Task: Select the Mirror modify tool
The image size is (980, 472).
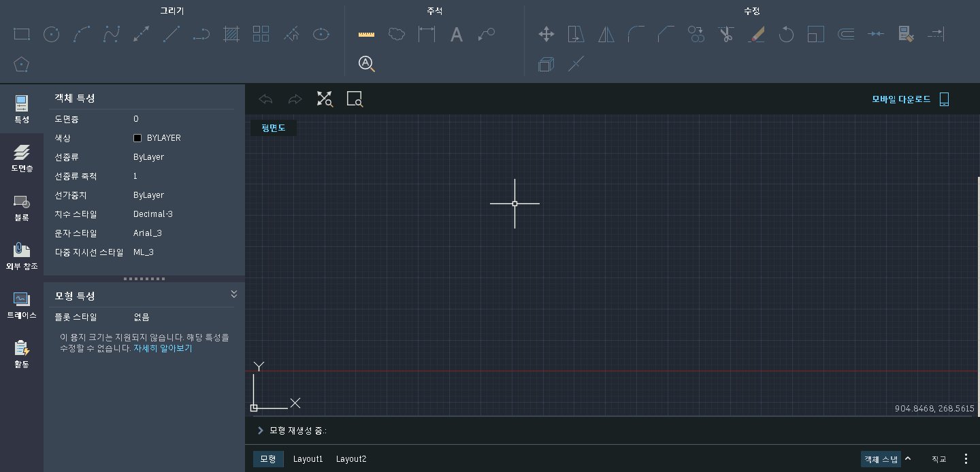Action: (606, 34)
